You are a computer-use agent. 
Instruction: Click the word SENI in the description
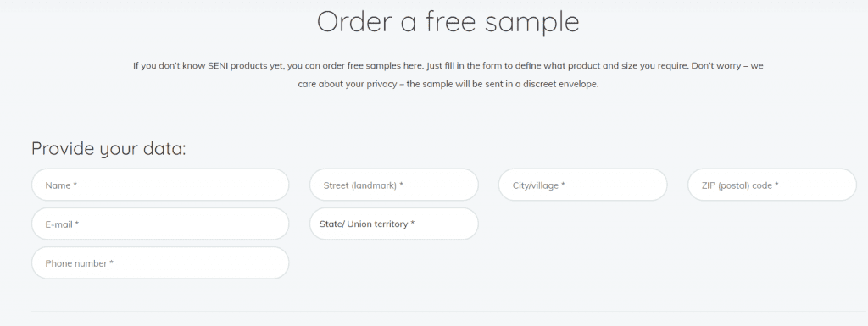[x=220, y=65]
